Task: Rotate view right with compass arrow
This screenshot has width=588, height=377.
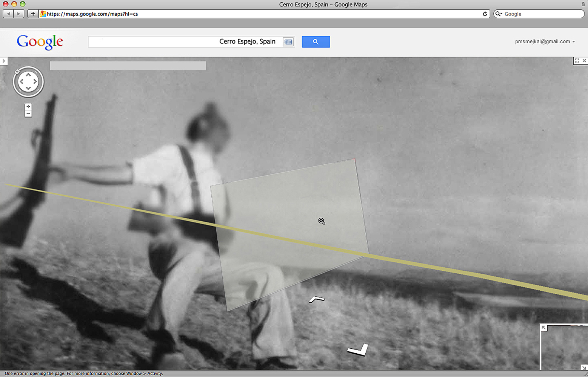Action: (x=35, y=81)
